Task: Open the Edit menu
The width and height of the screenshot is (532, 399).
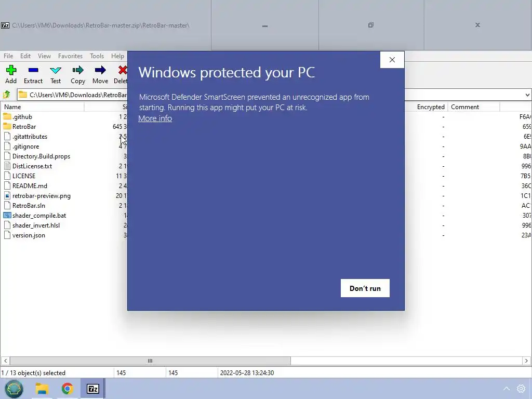Action: [25, 56]
